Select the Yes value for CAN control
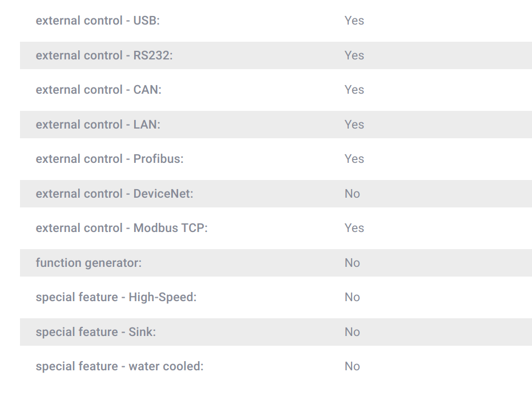 coord(354,90)
